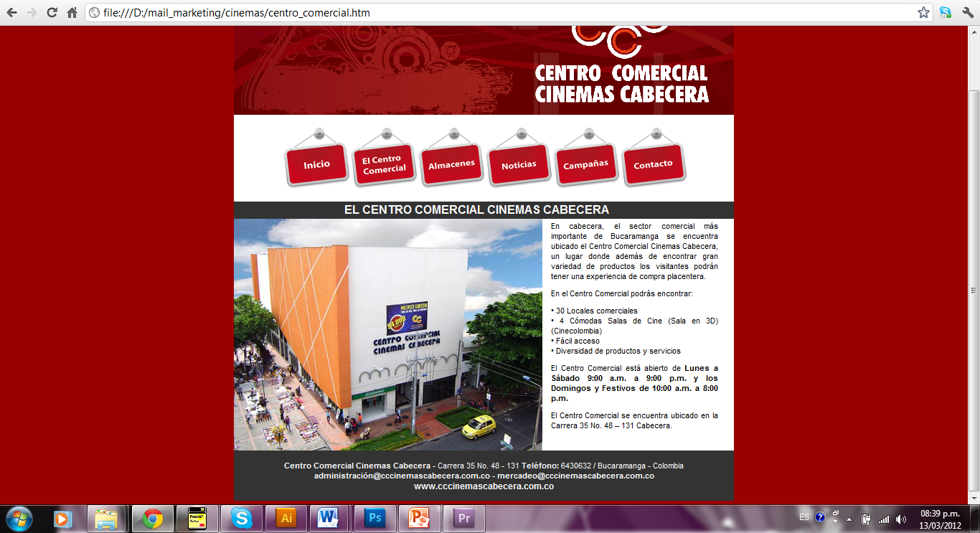Click the administración@cccinemascabecera.com.co email
The image size is (980, 533).
[402, 476]
